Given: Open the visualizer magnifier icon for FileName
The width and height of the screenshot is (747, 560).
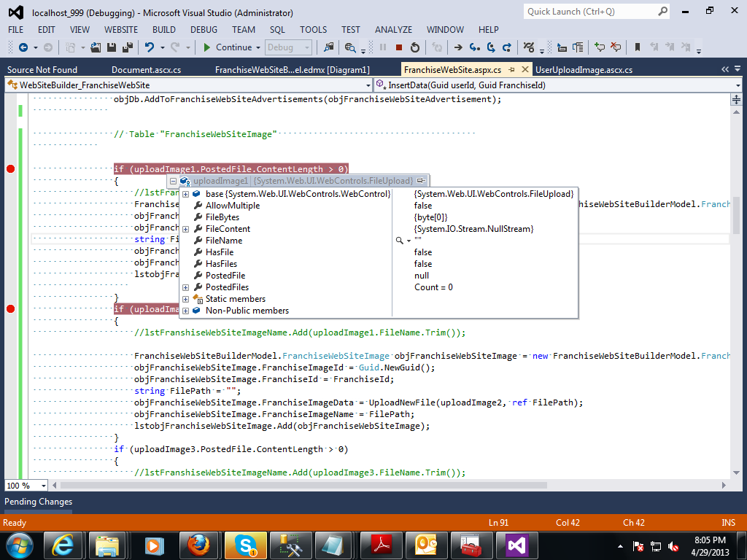Looking at the screenshot, I should click(400, 241).
